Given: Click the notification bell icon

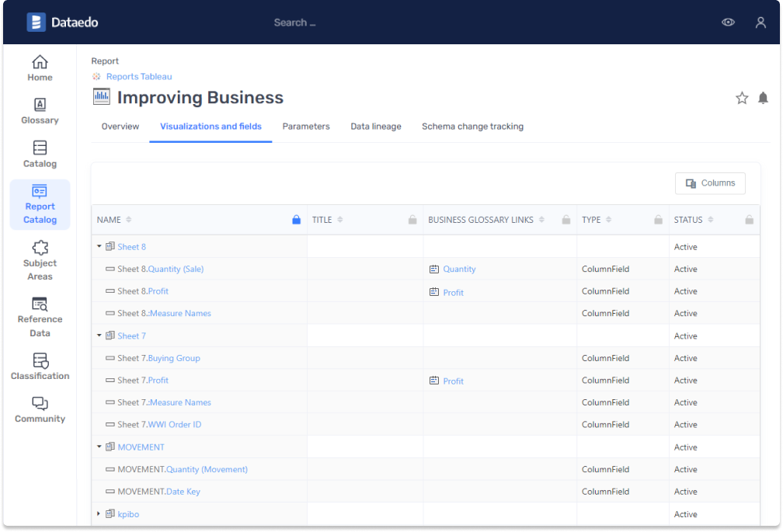Looking at the screenshot, I should coord(763,98).
